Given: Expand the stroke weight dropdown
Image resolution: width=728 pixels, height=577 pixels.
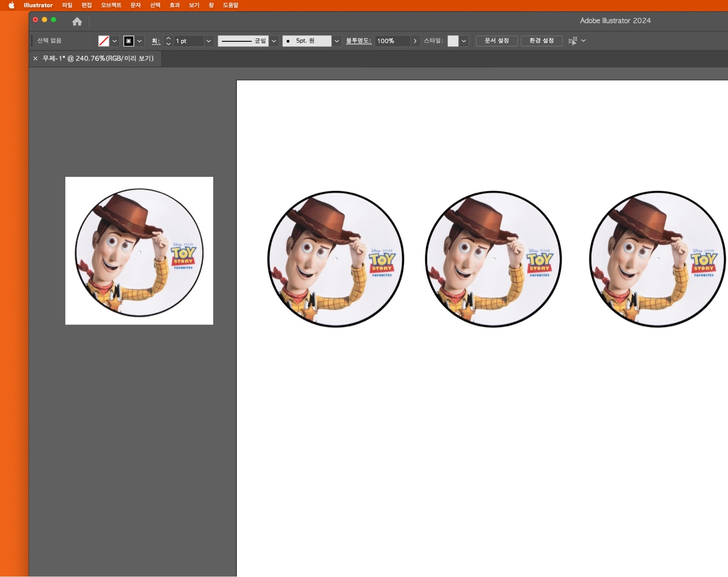Looking at the screenshot, I should click(x=208, y=41).
